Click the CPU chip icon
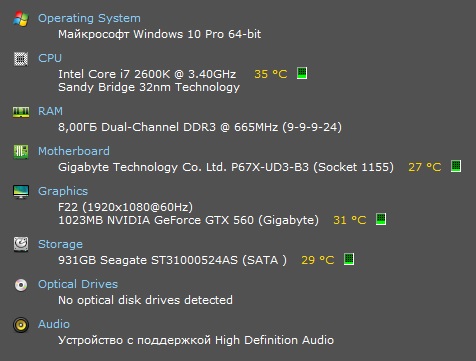 tap(21, 59)
